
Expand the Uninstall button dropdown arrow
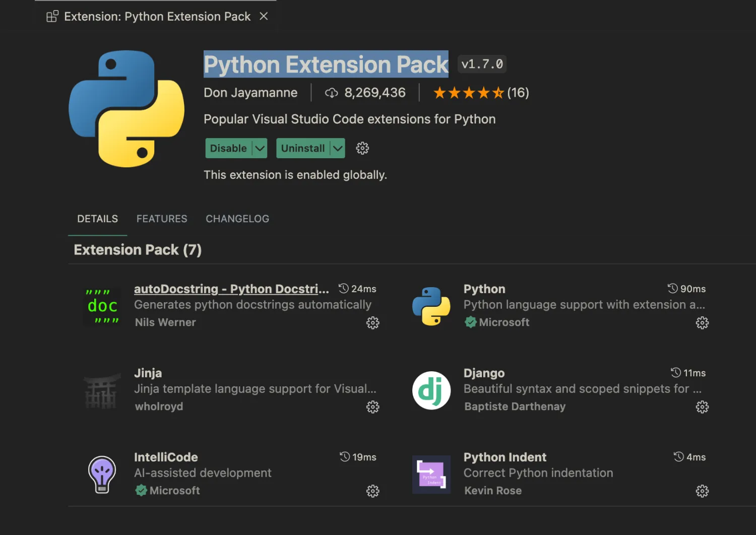coord(338,148)
